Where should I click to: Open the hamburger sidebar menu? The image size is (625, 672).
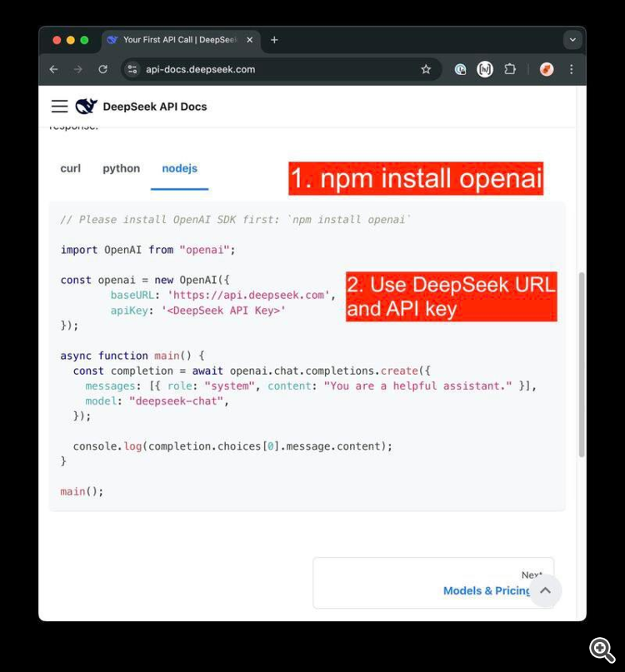coord(60,106)
